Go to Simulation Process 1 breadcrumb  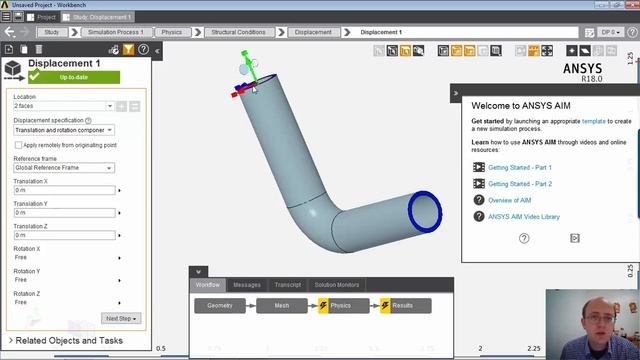tap(116, 32)
